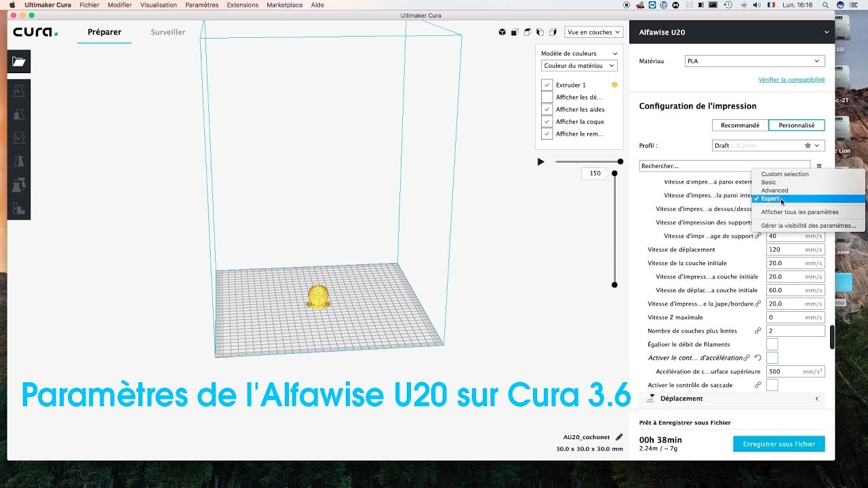The image size is (868, 488).
Task: Enable Égaliser le débit de filaments checkbox
Action: [772, 344]
